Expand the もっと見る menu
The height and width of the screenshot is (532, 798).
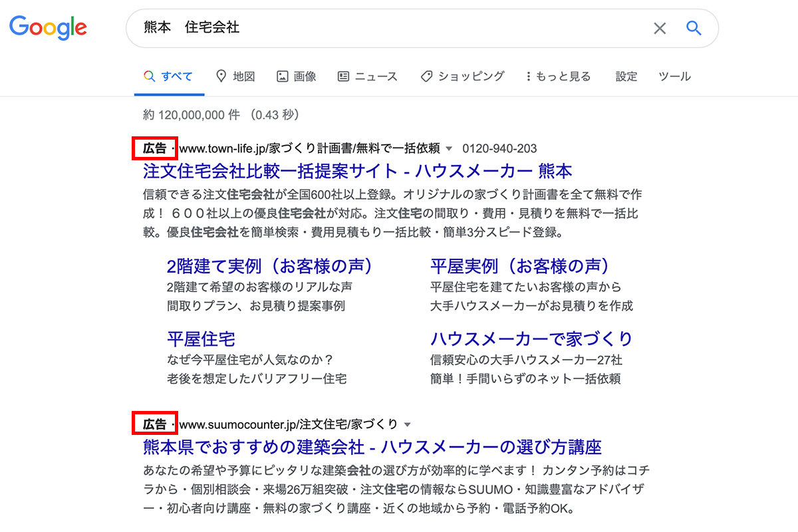pos(559,76)
